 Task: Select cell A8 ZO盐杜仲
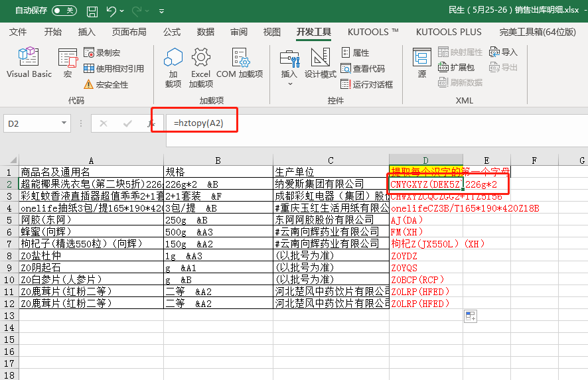tap(91, 255)
